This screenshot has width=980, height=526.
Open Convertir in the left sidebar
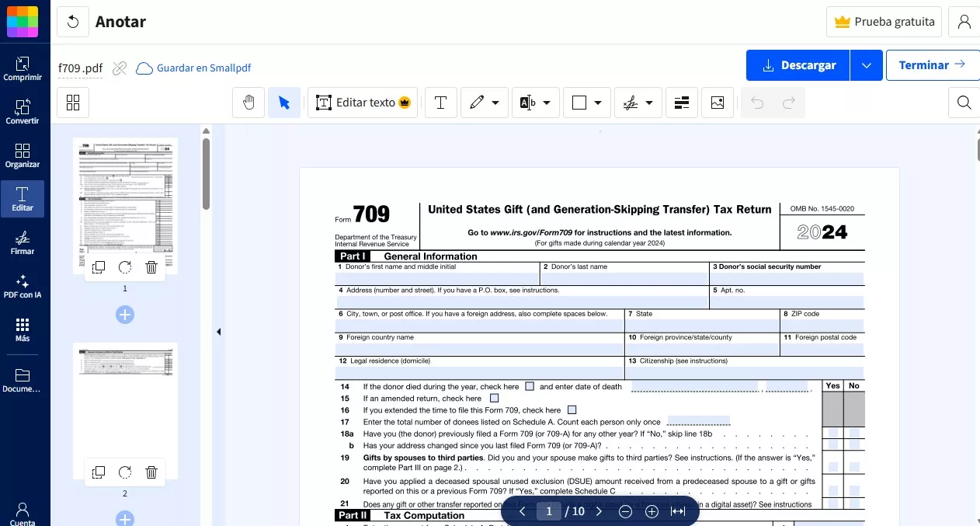23,112
